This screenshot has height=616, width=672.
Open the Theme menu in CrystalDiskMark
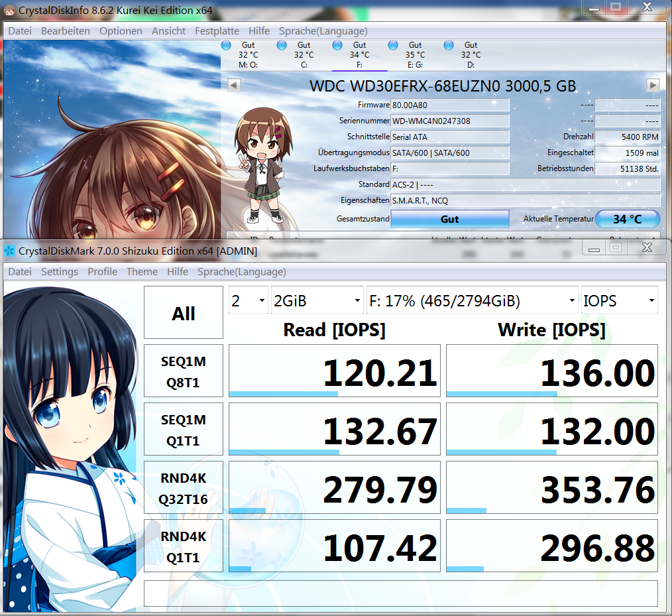point(142,271)
